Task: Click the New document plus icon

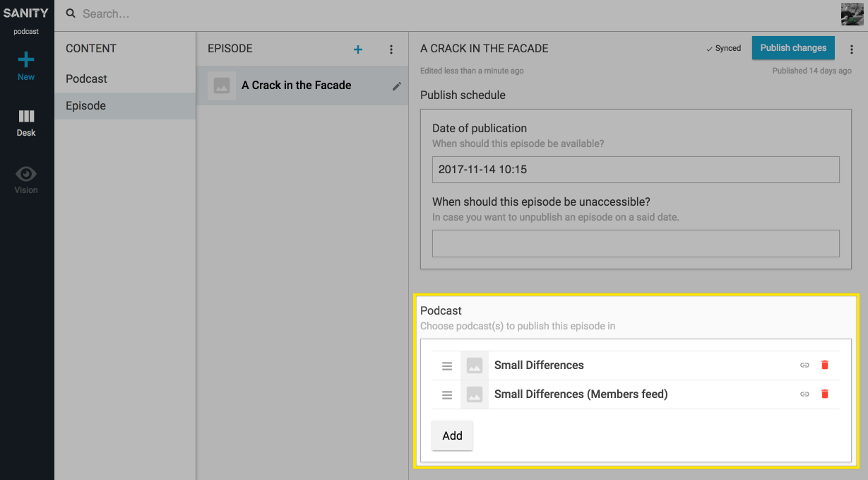Action: (x=26, y=60)
